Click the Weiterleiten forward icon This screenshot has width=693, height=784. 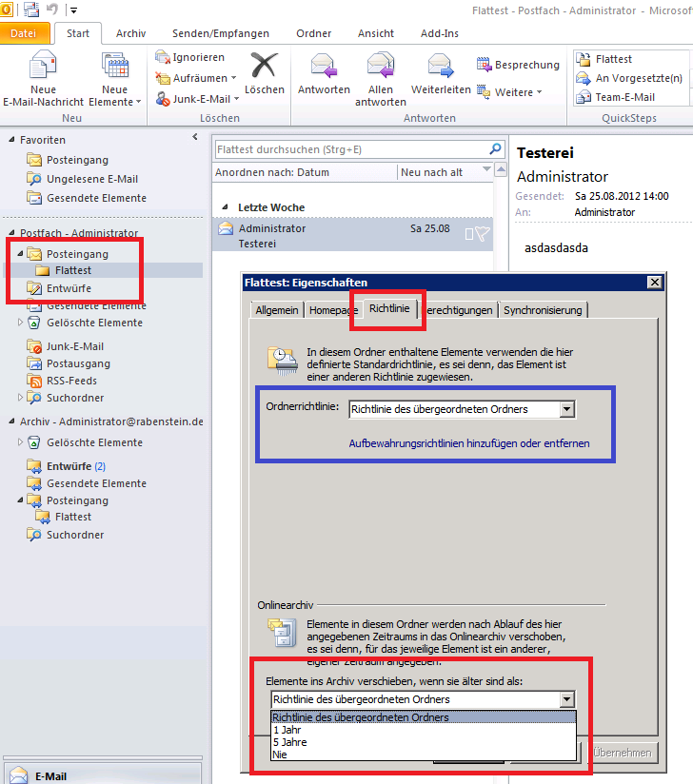pos(440,67)
